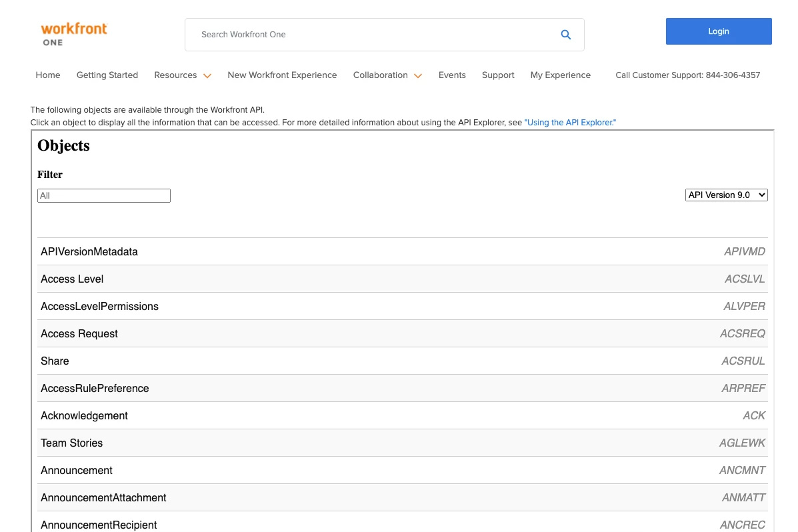This screenshot has width=798, height=532.
Task: Click the ARPREF object code
Action: (743, 389)
